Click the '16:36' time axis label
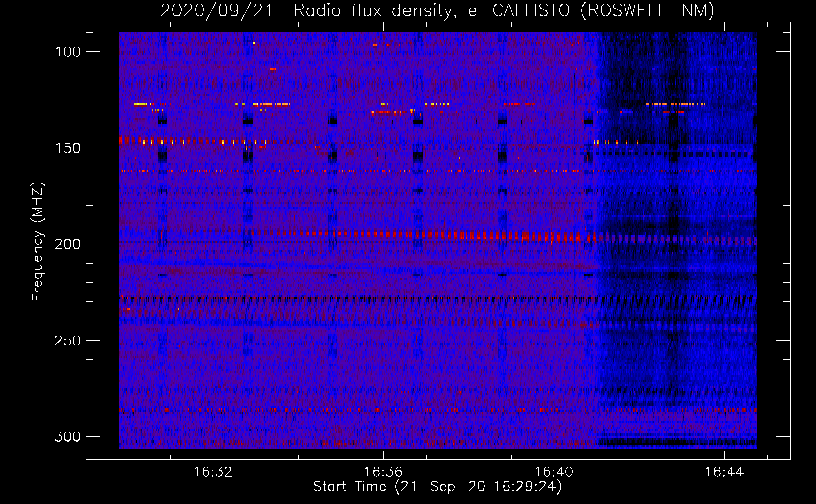The width and height of the screenshot is (816, 504). (x=383, y=472)
